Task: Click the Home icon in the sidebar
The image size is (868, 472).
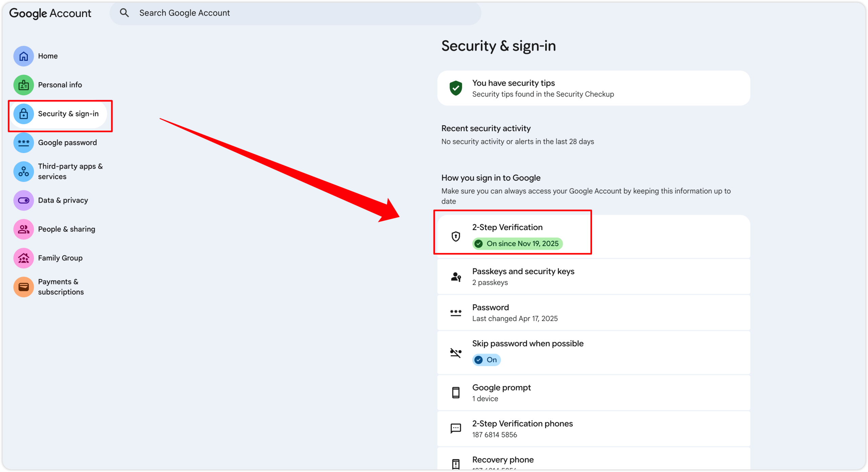Action: click(23, 56)
